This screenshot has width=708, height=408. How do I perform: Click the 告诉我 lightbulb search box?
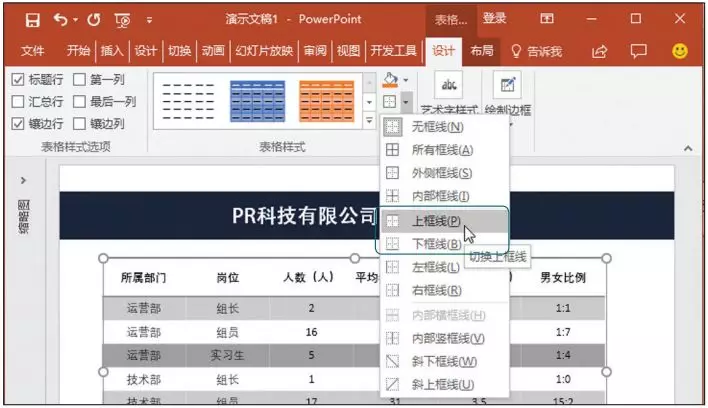point(536,51)
